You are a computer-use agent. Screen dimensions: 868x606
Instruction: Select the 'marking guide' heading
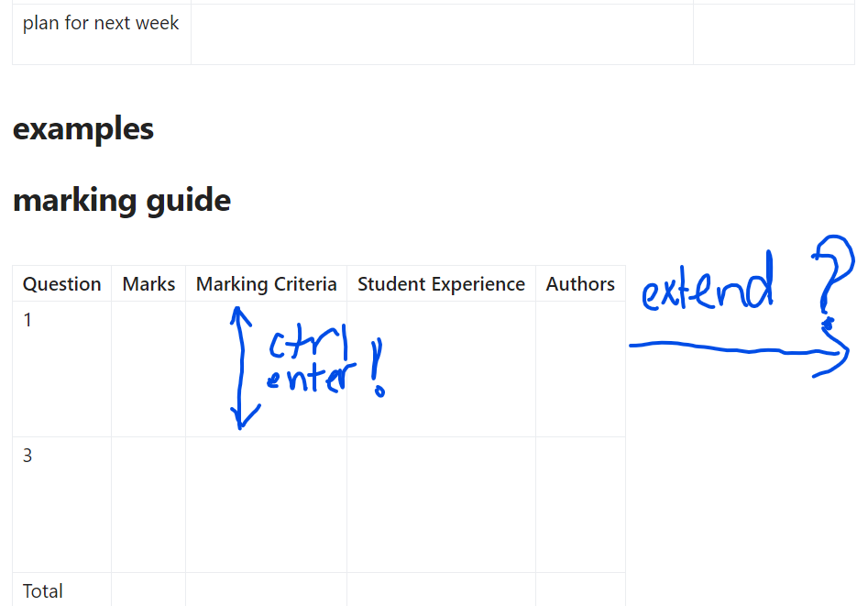[x=122, y=200]
